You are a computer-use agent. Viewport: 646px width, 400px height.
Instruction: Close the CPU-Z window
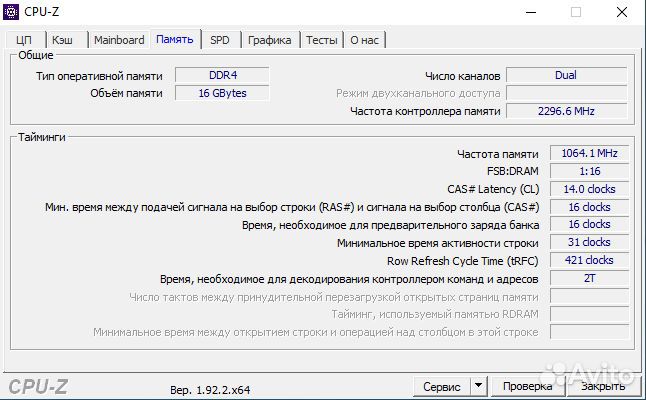click(x=622, y=12)
